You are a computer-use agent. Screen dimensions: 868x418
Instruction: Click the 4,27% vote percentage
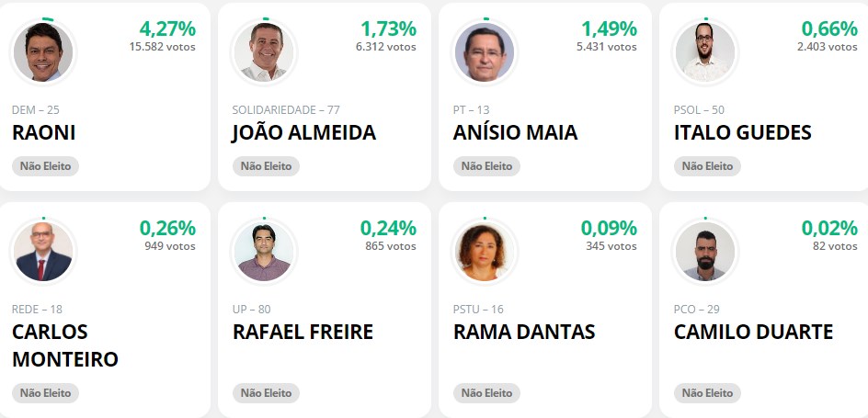pyautogui.click(x=167, y=28)
